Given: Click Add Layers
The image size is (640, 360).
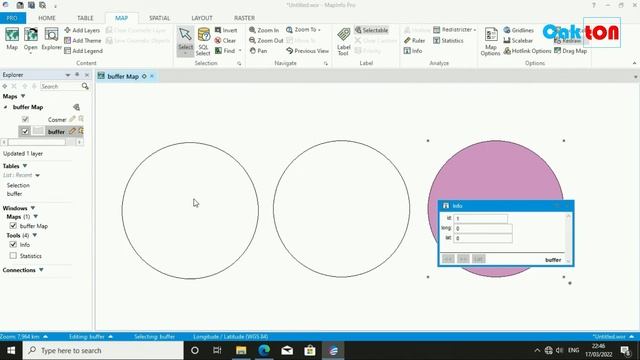Looking at the screenshot, I should click(x=82, y=30).
